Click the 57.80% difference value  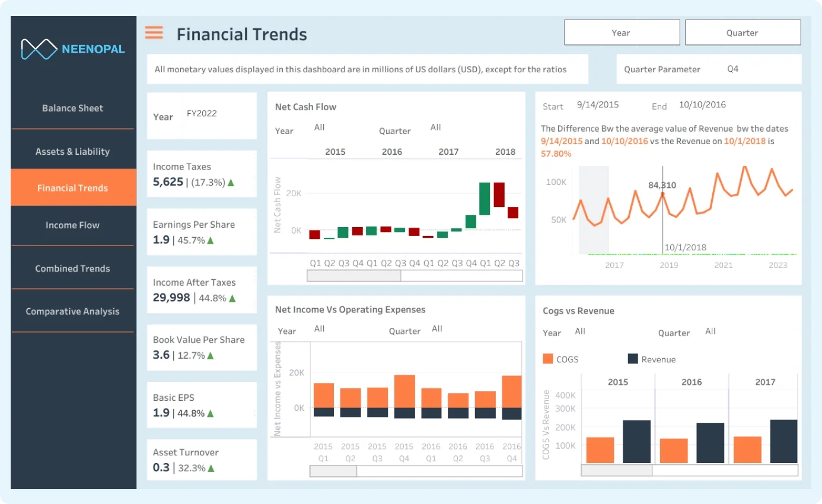[x=556, y=154]
